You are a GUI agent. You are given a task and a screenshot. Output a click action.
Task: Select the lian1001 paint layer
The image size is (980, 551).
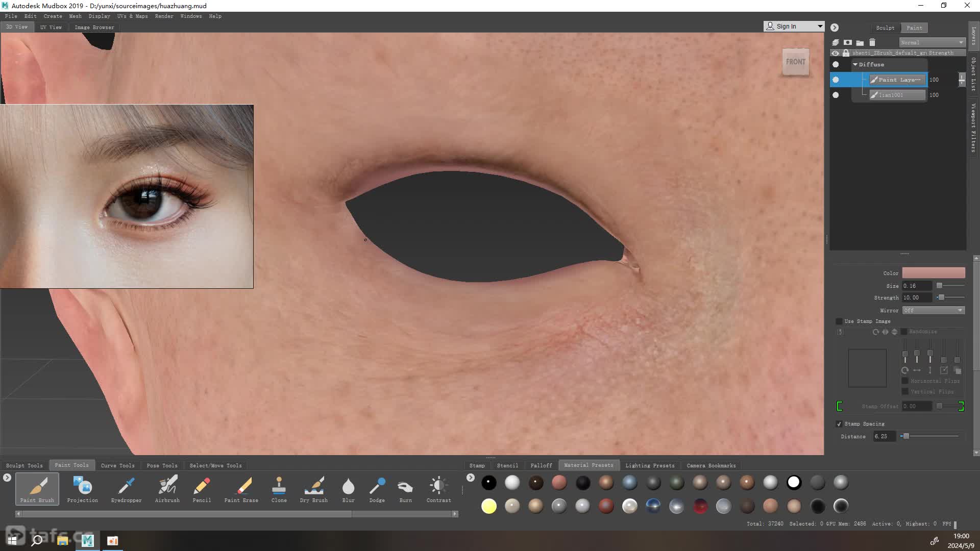click(x=898, y=95)
